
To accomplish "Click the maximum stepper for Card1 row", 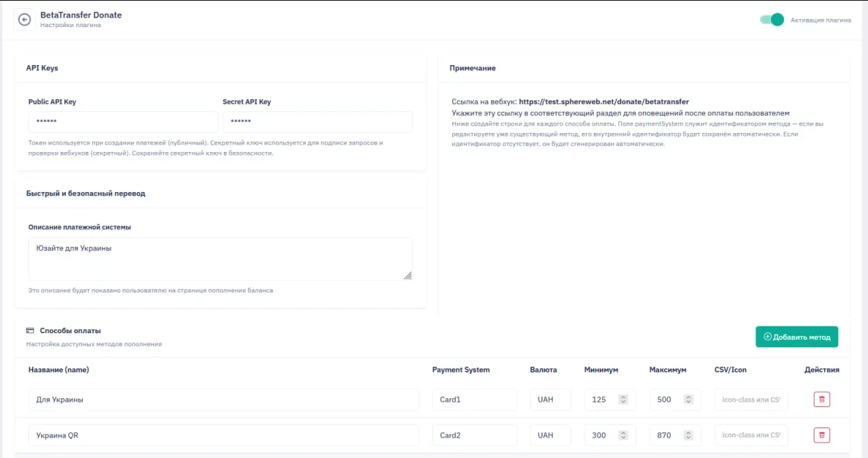I will click(x=688, y=400).
